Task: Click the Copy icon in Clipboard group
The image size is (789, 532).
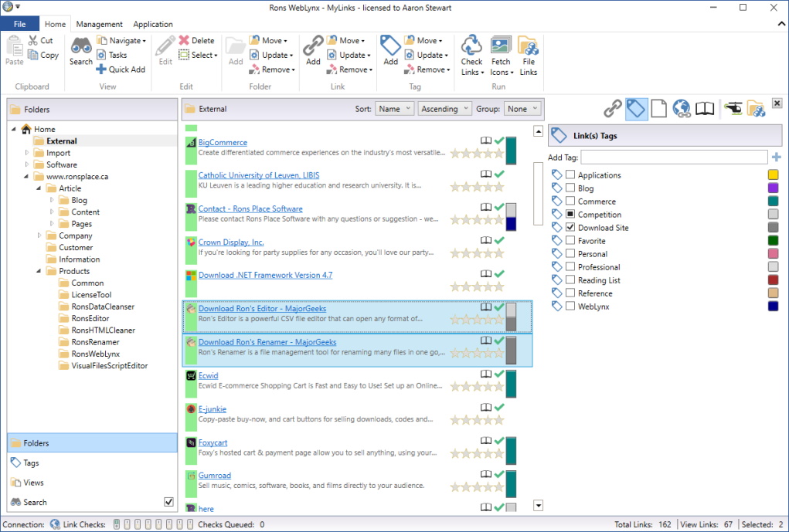Action: click(x=33, y=55)
